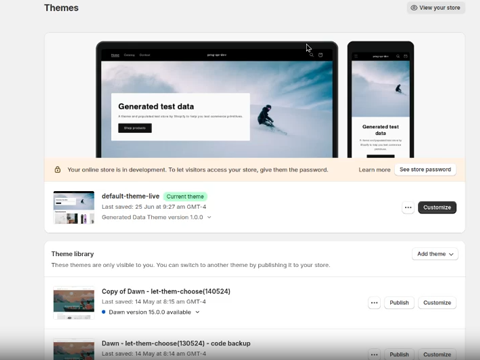480x360 pixels.
Task: Click the desktop theme preview image
Action: [217, 100]
